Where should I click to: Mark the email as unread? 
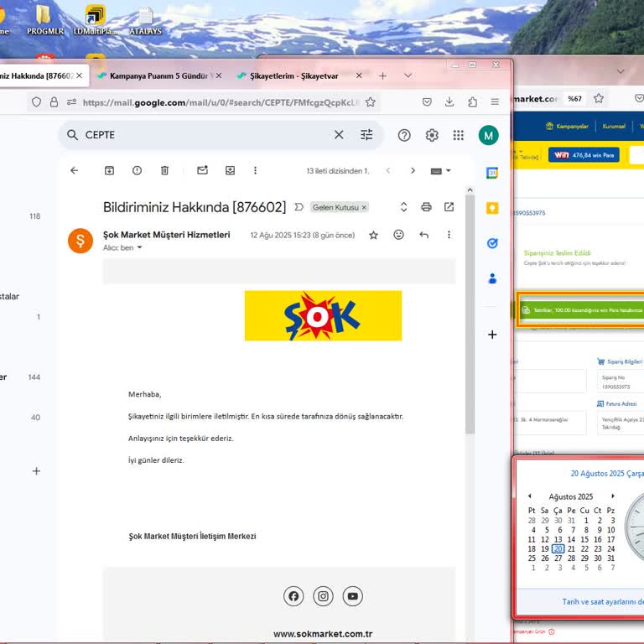(x=202, y=170)
